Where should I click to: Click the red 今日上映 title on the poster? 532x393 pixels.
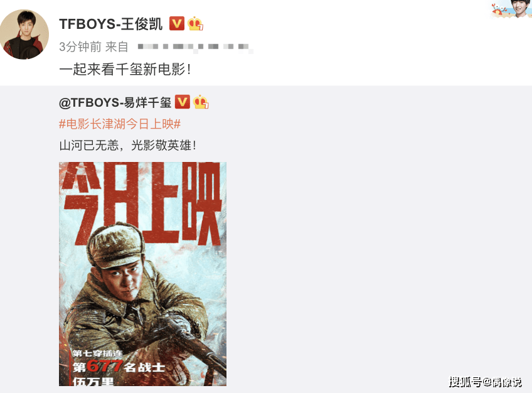142,203
